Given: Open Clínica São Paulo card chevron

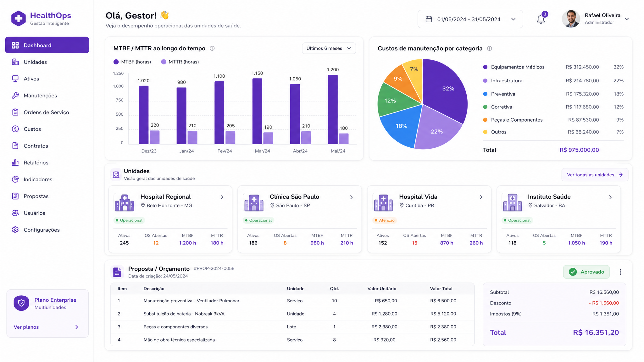Looking at the screenshot, I should (x=352, y=197).
